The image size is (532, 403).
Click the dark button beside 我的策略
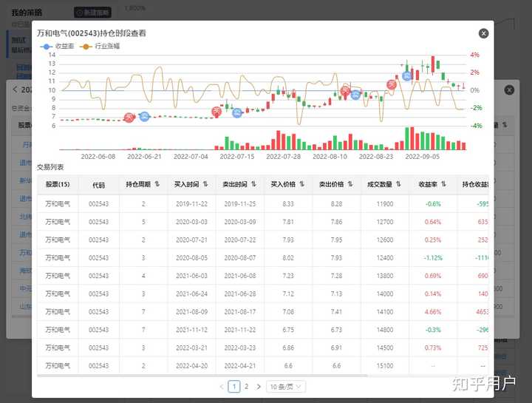pos(92,13)
